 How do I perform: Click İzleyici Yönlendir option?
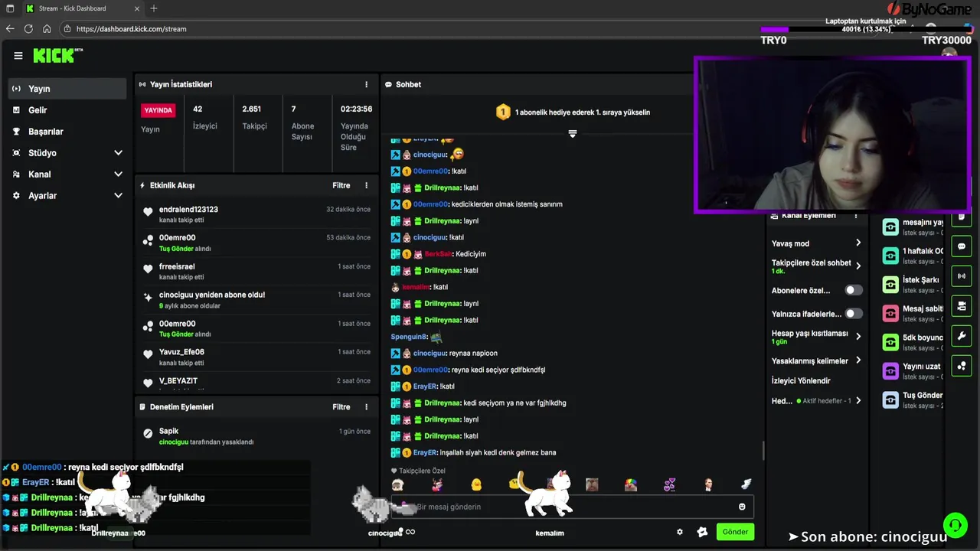point(801,380)
